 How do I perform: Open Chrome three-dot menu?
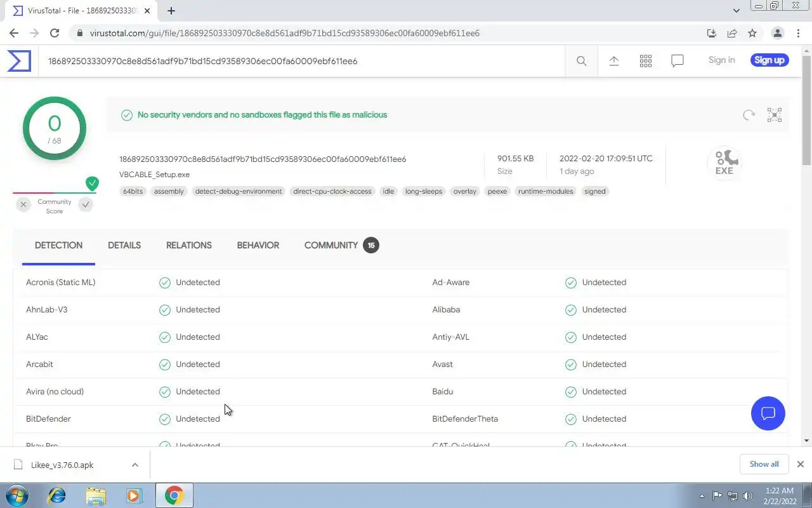797,33
